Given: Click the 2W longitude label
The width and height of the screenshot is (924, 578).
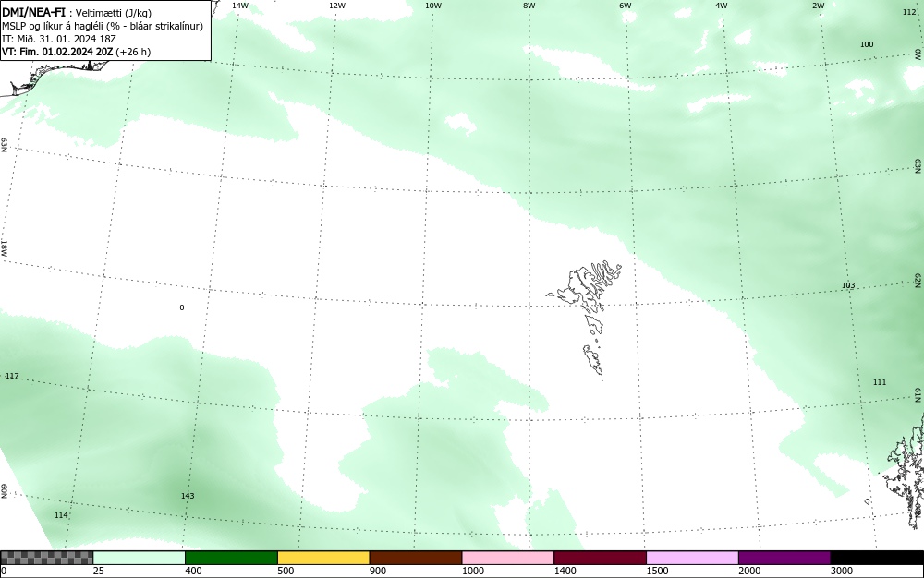Looking at the screenshot, I should 818,6.
